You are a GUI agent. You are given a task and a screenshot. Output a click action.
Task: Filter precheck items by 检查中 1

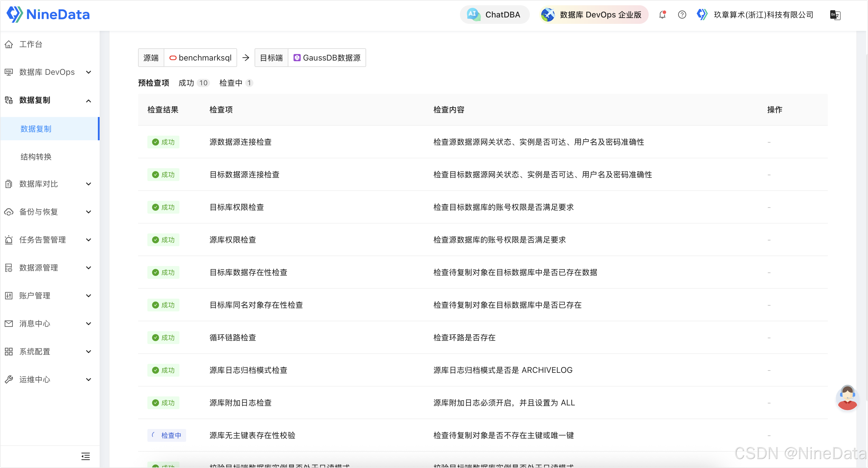click(x=236, y=83)
